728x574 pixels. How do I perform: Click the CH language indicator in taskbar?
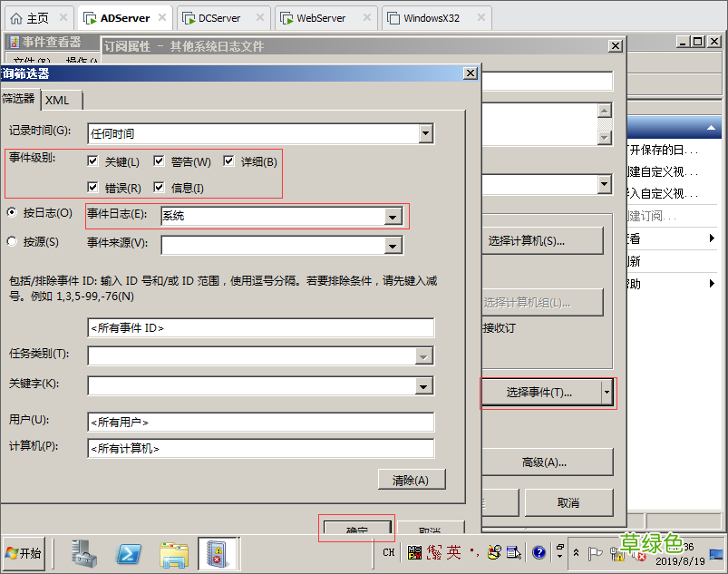click(388, 552)
